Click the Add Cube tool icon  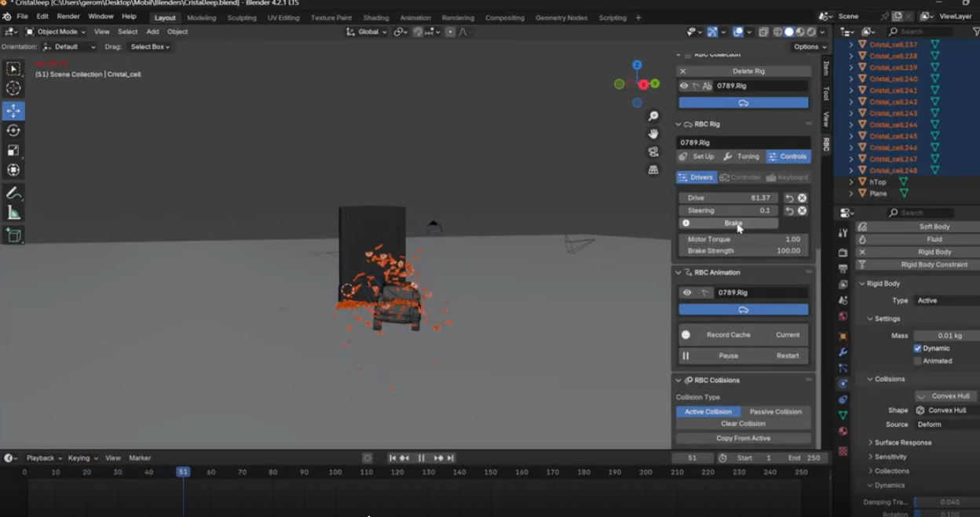(x=13, y=235)
